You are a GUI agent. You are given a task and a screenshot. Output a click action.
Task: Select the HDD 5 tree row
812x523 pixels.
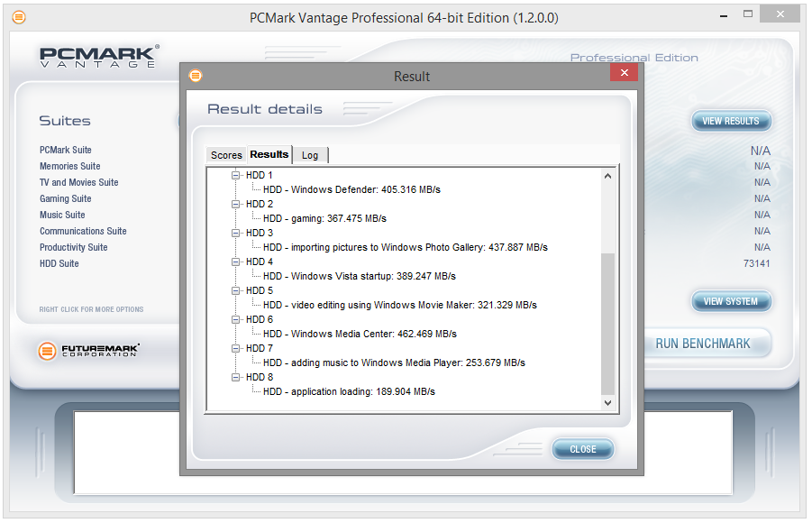pos(260,290)
